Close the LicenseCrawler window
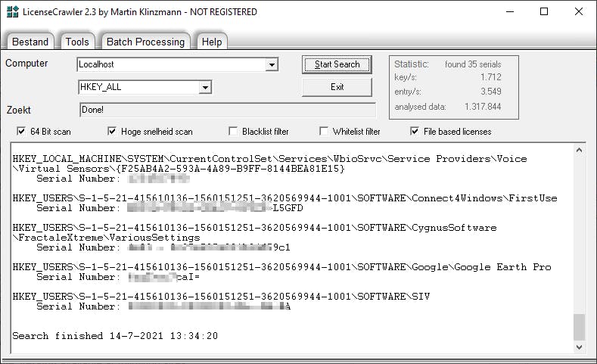 579,11
